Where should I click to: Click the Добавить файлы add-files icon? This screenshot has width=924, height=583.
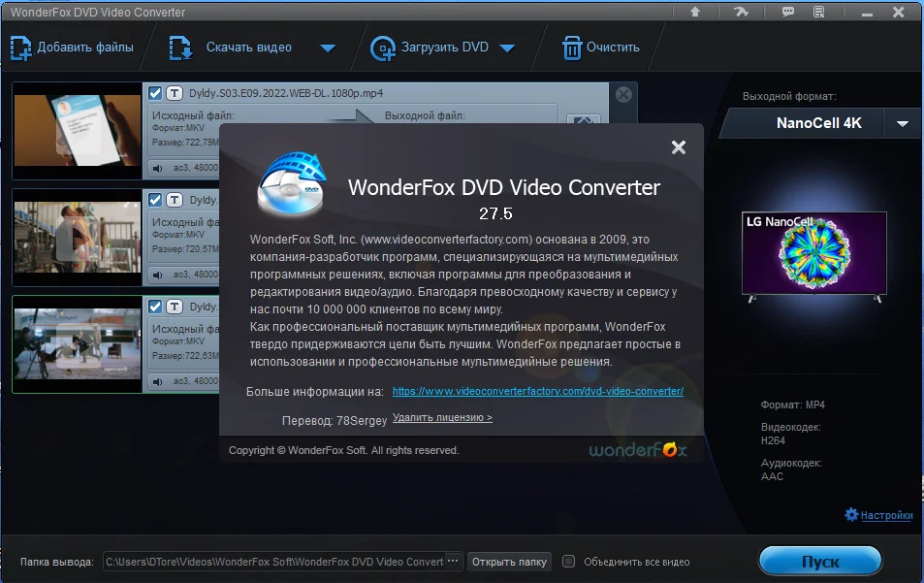(20, 49)
